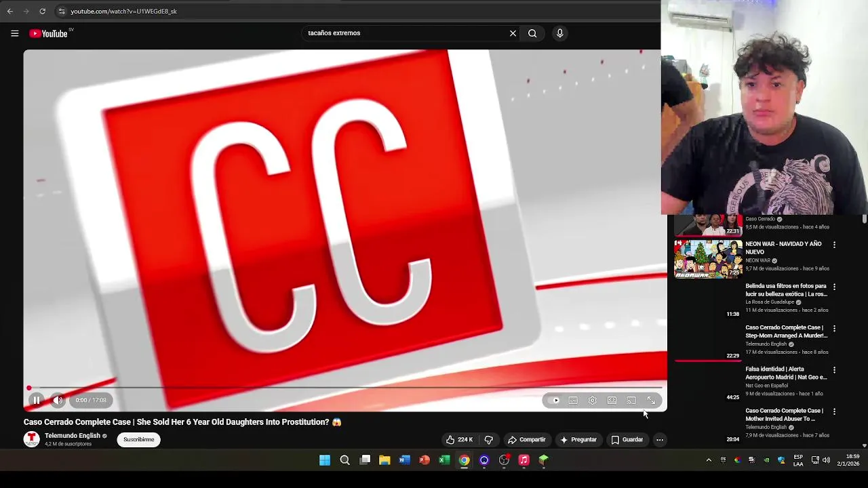
Task: Turn on subtitles in the player
Action: [x=573, y=401]
